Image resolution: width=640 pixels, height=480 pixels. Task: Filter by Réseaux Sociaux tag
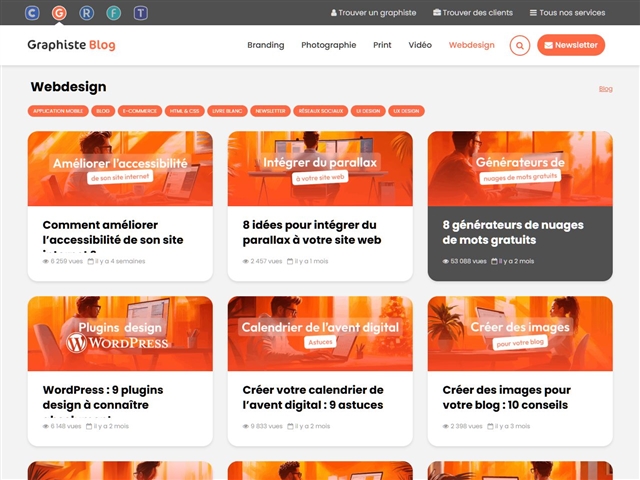[x=321, y=111]
